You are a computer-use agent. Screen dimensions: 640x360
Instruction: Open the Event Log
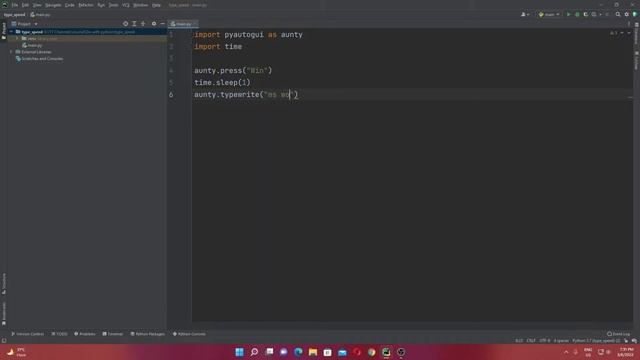(x=619, y=334)
